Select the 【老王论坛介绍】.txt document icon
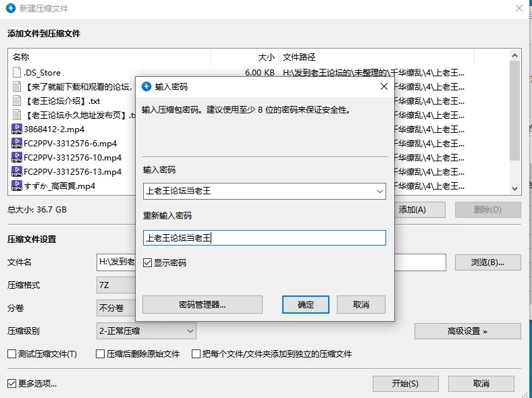This screenshot has height=398, width=532. point(17,101)
